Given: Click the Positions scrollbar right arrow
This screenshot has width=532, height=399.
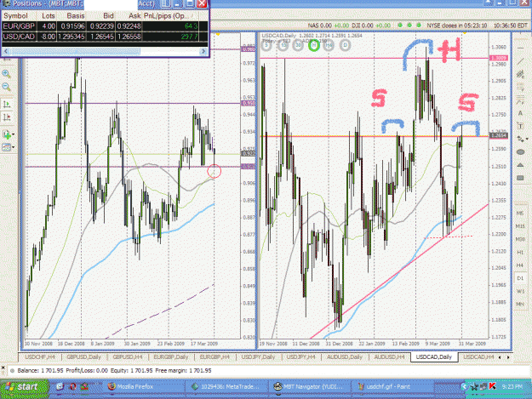Looking at the screenshot, I should pyautogui.click(x=203, y=52).
